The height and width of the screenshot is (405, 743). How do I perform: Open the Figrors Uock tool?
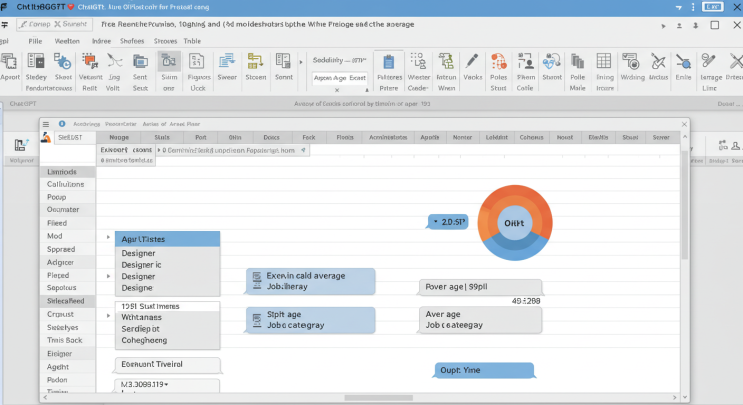tap(197, 62)
